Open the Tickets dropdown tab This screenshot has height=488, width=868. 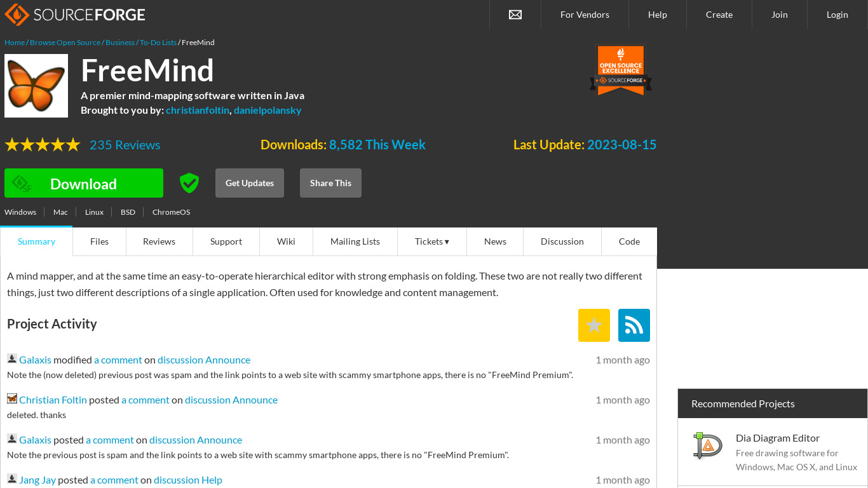(x=432, y=241)
